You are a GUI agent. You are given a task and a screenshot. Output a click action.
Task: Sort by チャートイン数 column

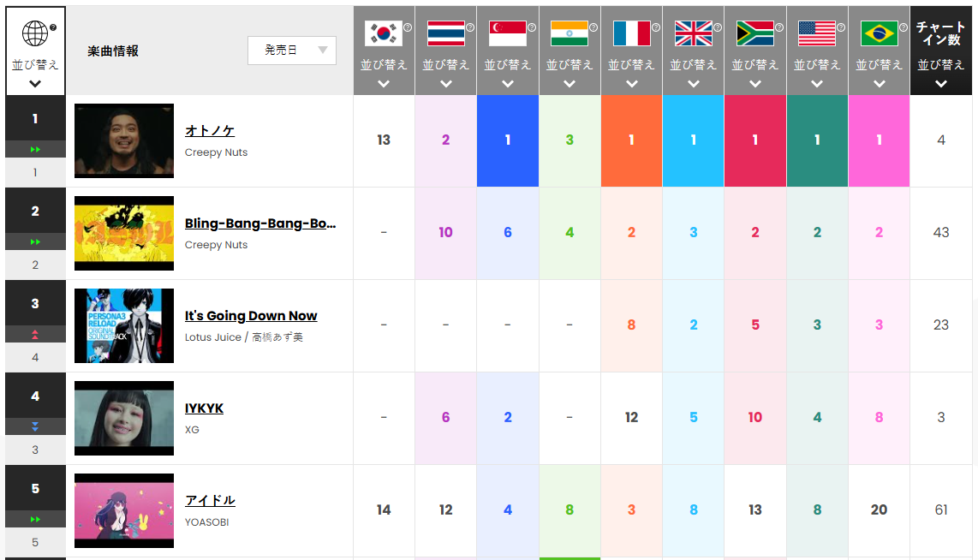click(940, 65)
